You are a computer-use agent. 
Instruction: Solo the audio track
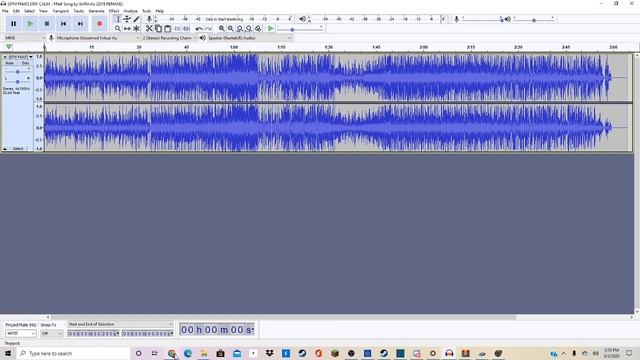click(x=25, y=63)
